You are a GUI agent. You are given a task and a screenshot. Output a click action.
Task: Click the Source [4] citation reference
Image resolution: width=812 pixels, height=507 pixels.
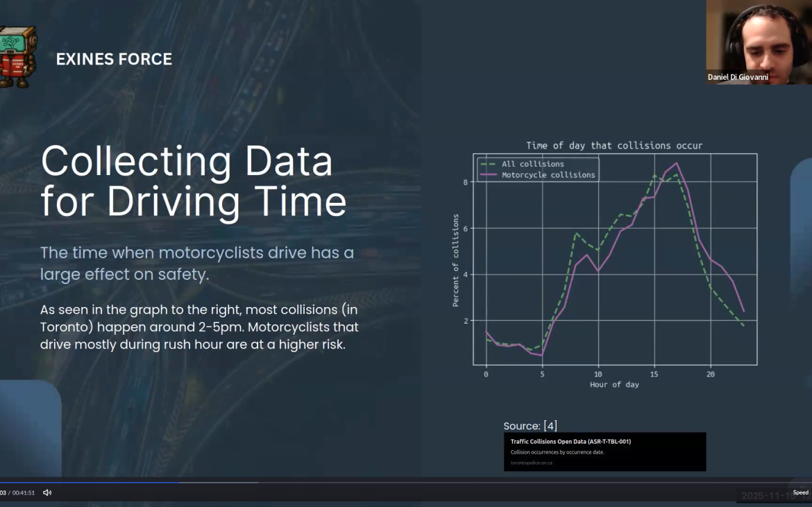point(530,426)
